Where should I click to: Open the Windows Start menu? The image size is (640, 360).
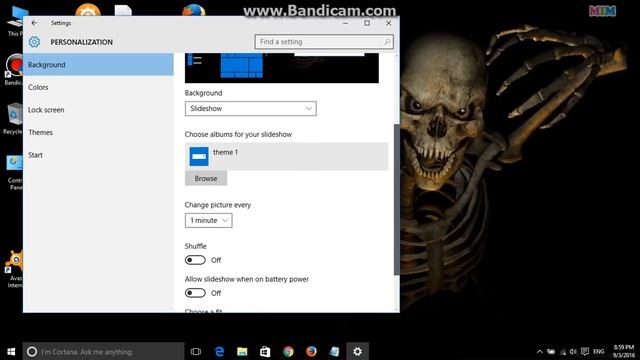[11, 351]
